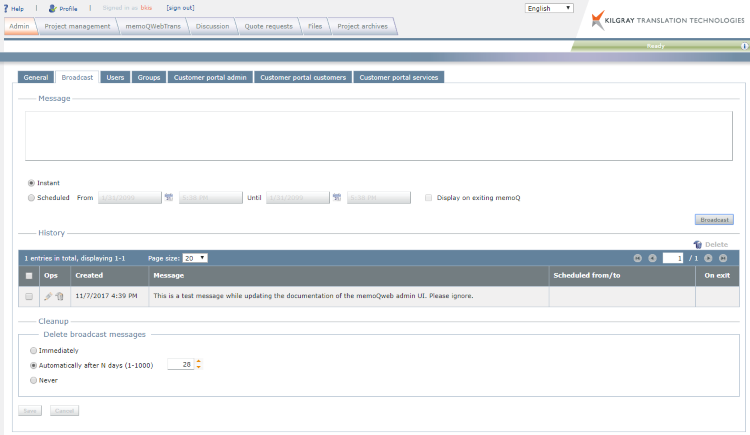The width and height of the screenshot is (750, 435).
Task: Open the Project management tab
Action: [78, 26]
